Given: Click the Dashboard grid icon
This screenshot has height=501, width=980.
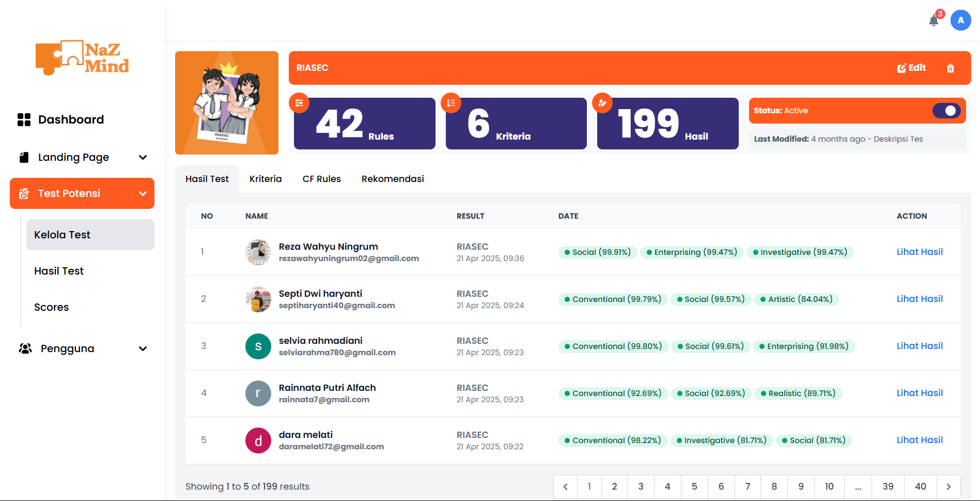Looking at the screenshot, I should click(x=24, y=120).
